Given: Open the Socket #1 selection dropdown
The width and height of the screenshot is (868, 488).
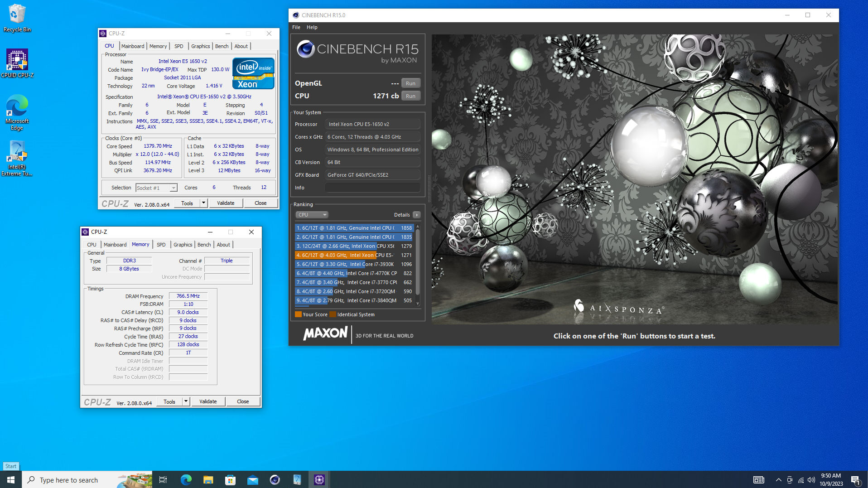Looking at the screenshot, I should 156,188.
